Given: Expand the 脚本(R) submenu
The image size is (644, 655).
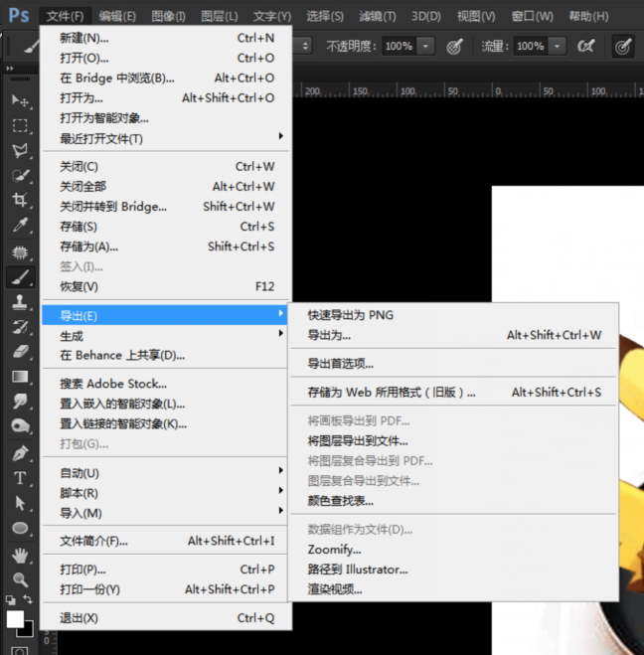Looking at the screenshot, I should point(166,493).
